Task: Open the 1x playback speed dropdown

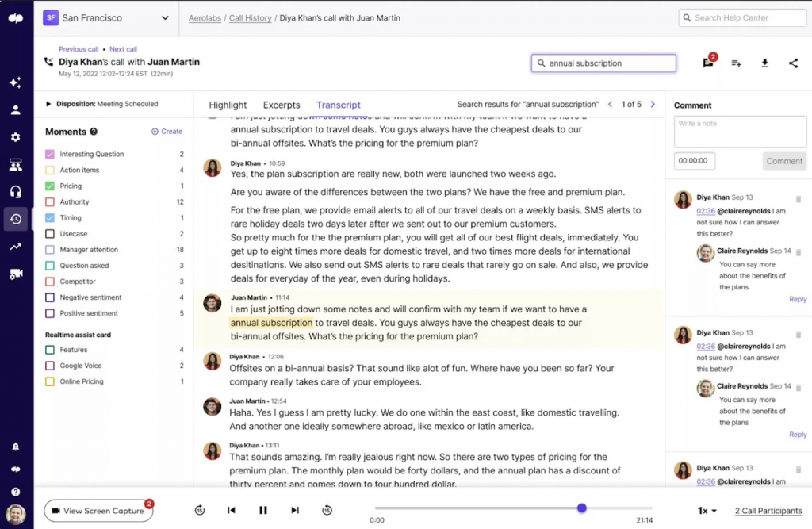Action: tap(707, 511)
